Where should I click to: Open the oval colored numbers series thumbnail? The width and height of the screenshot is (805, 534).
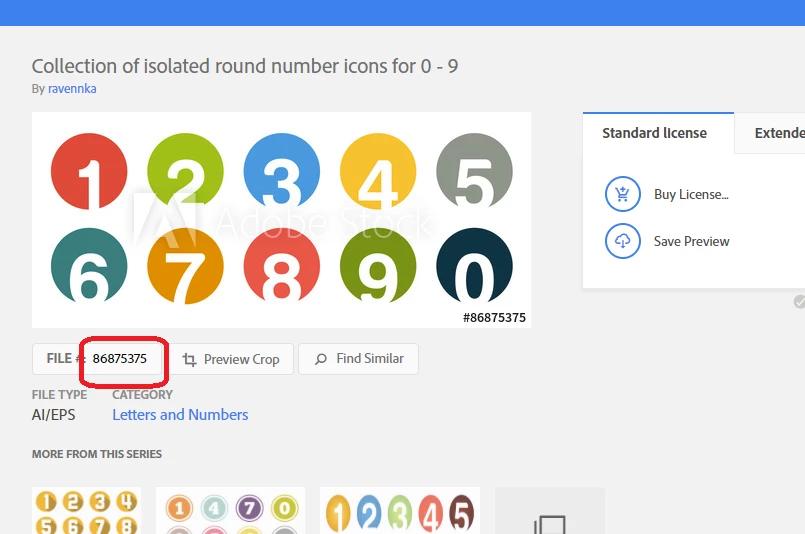(x=400, y=511)
